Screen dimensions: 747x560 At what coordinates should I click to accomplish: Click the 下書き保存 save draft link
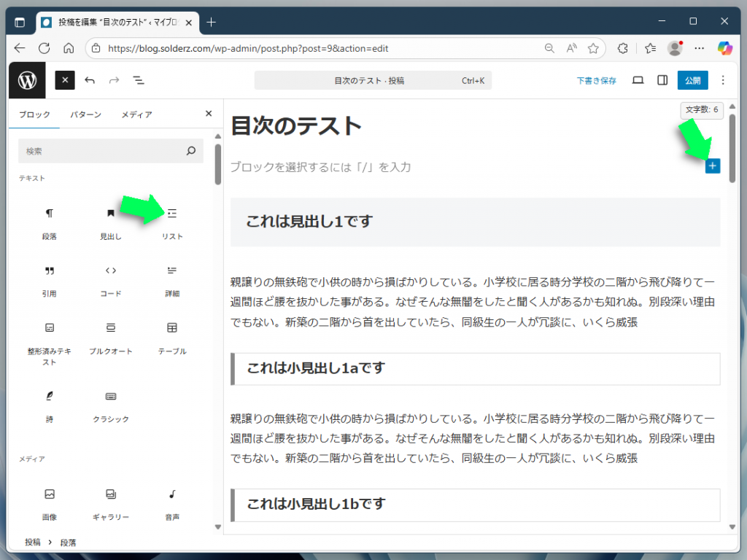pyautogui.click(x=596, y=80)
